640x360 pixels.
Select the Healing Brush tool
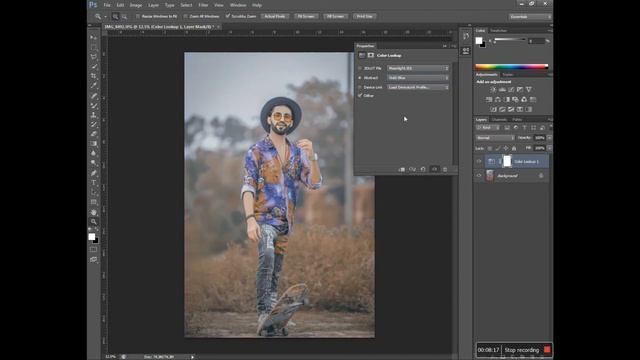coord(94,96)
